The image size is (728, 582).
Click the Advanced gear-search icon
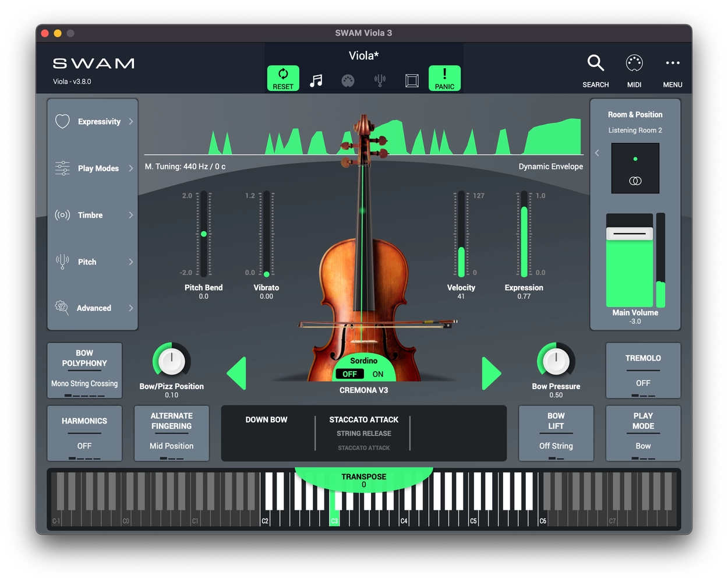[x=62, y=307]
